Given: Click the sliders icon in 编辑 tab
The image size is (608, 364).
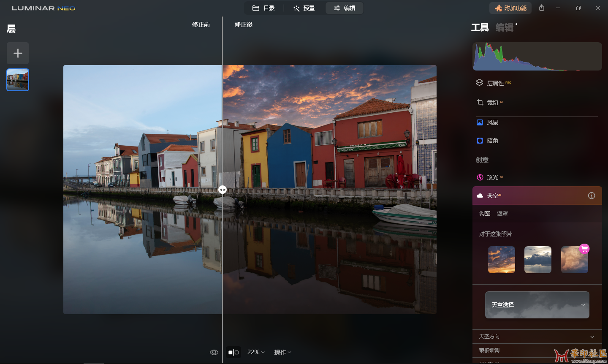Looking at the screenshot, I should (337, 8).
